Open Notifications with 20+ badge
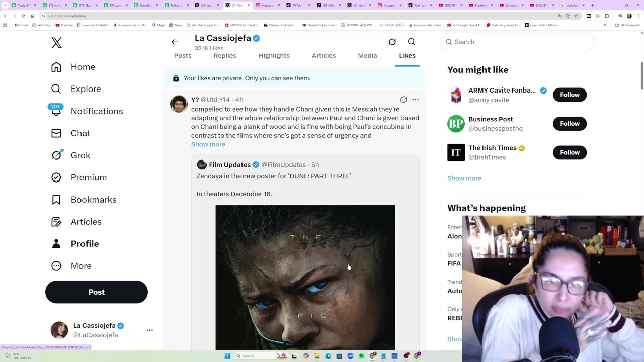Viewport: 644px width, 362px height. pyautogui.click(x=87, y=111)
